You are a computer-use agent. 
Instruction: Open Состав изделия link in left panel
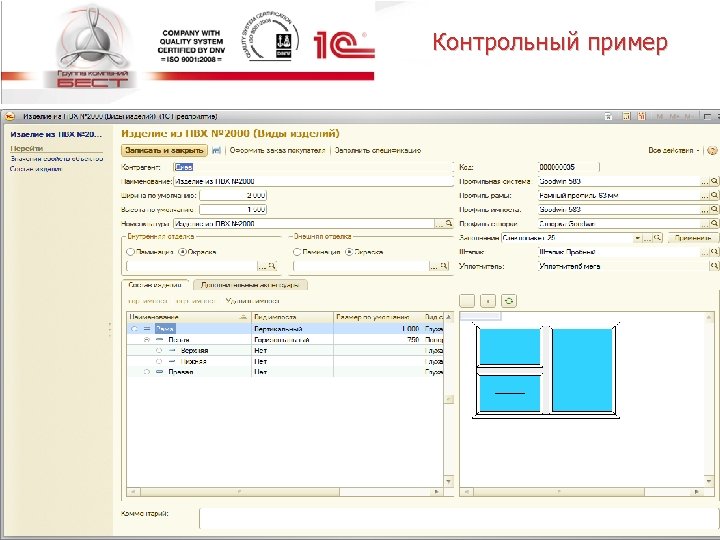coord(36,169)
